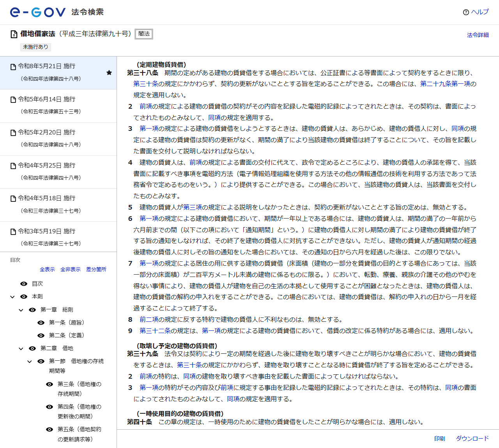Select the 令和4年5月25日 施行 version
This screenshot has height=448, width=499.
click(58, 172)
